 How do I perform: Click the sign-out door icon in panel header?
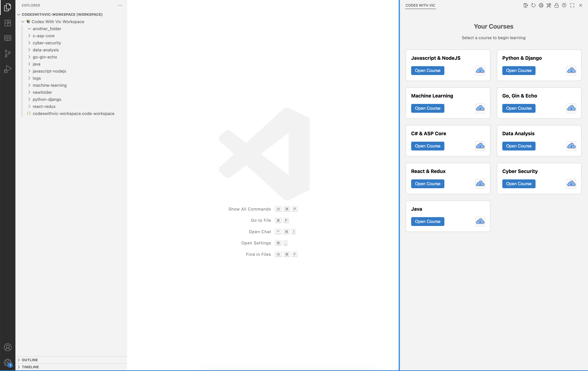(526, 5)
